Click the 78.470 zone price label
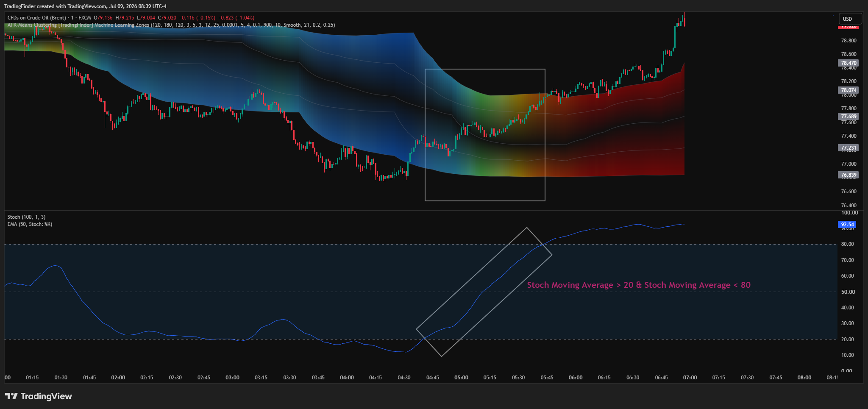Image resolution: width=868 pixels, height=409 pixels. 849,63
